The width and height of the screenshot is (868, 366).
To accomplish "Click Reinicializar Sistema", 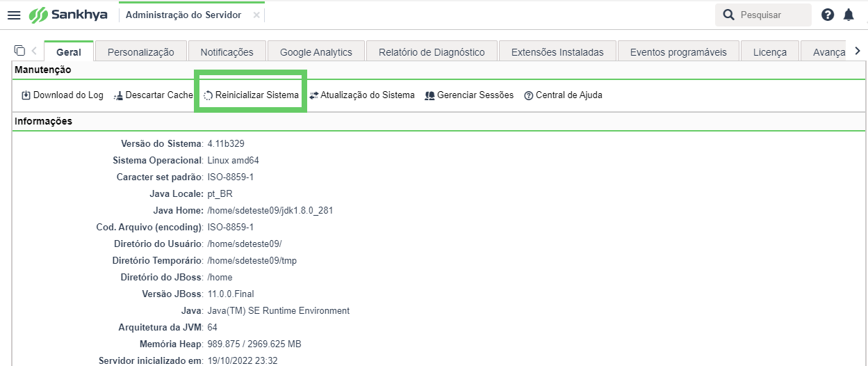I will click(x=251, y=95).
